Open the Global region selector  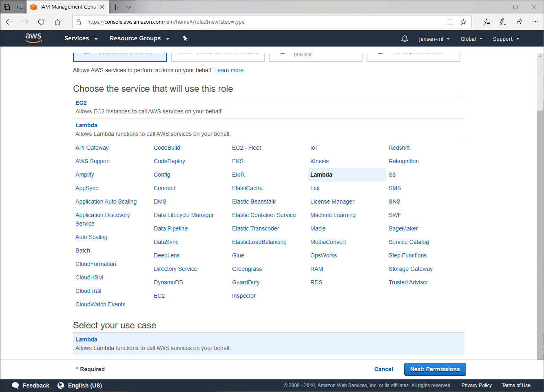point(471,39)
